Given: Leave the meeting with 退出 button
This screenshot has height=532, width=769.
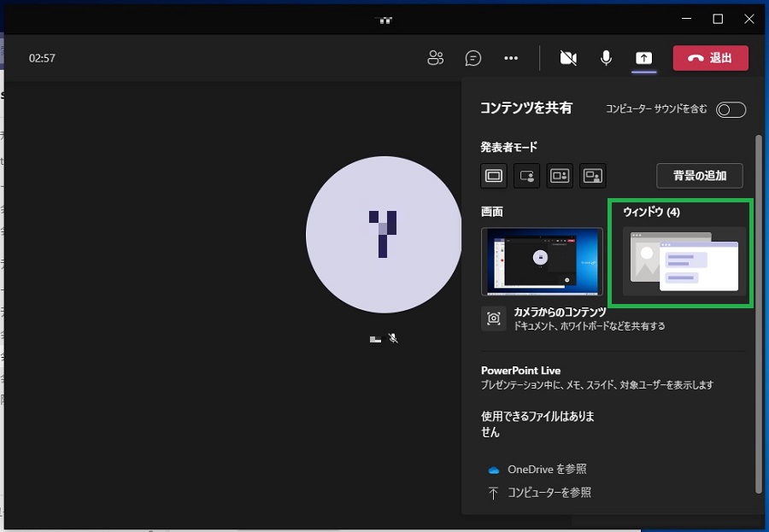Looking at the screenshot, I should (710, 58).
